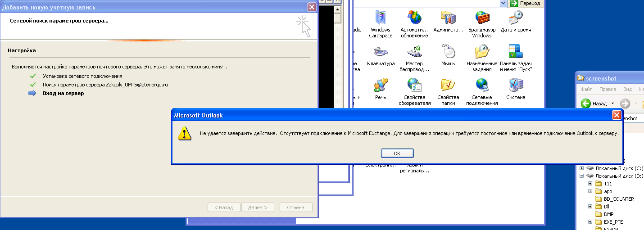This screenshot has height=230, width=644.
Task: Close the Microsoft Outlook error dialog
Action: tap(617, 115)
